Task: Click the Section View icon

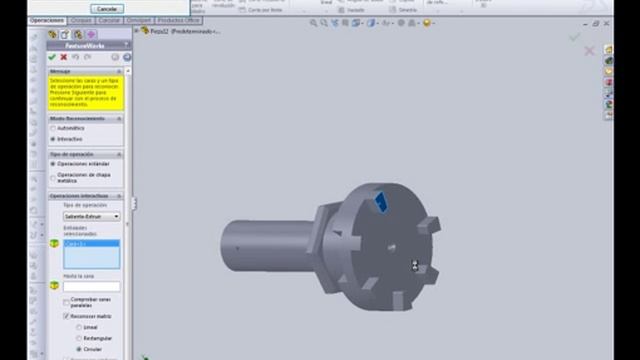Action: pyautogui.click(x=345, y=23)
